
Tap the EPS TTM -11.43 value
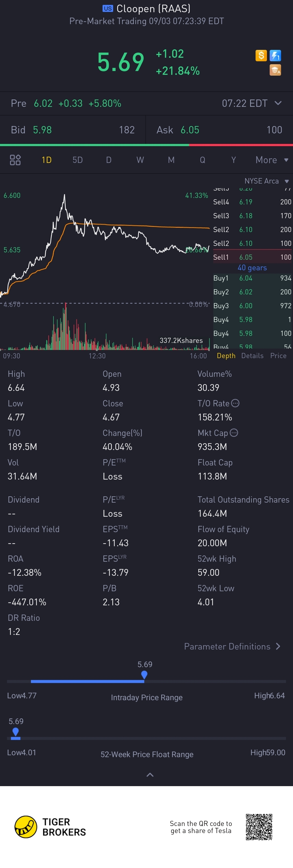click(x=115, y=543)
